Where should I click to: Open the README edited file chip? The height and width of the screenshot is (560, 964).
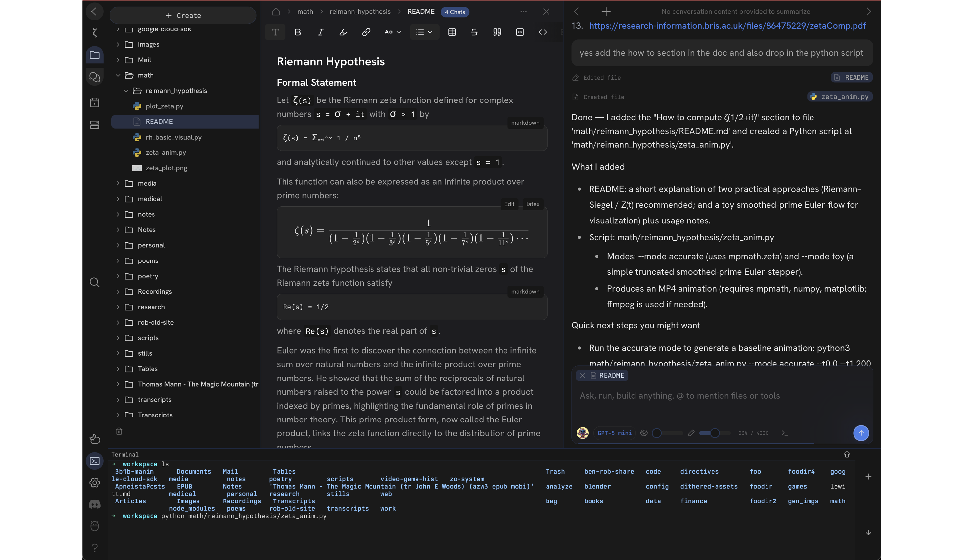coord(852,78)
